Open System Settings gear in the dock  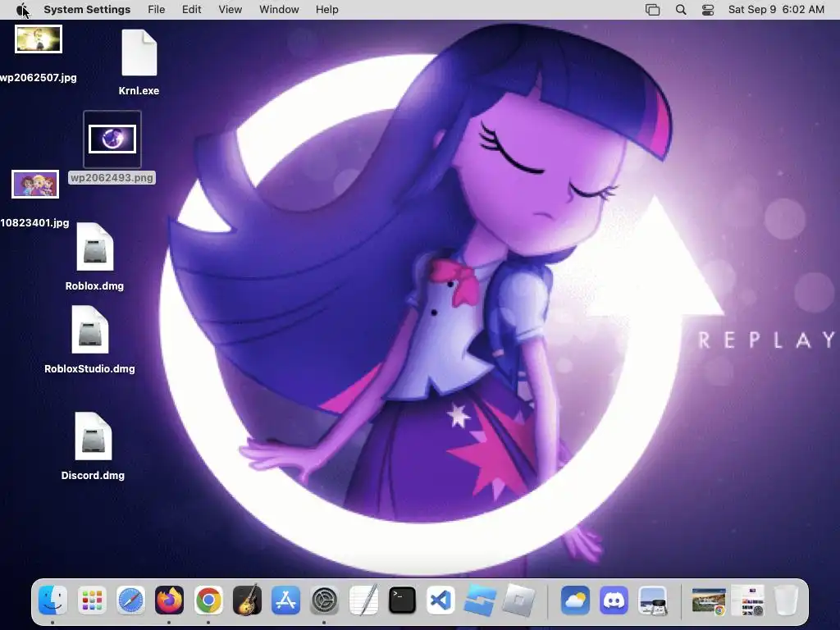coord(325,600)
